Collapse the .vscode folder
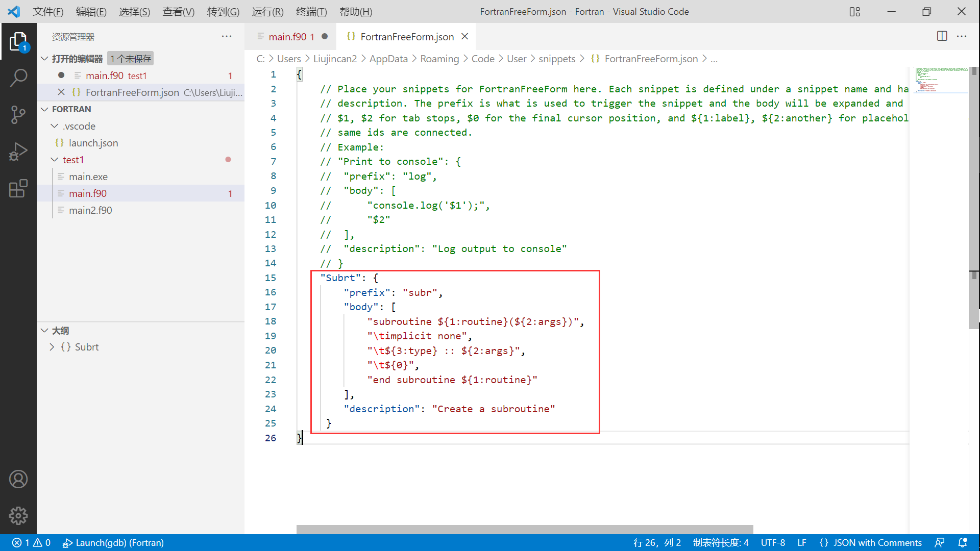The height and width of the screenshot is (551, 980). point(55,126)
